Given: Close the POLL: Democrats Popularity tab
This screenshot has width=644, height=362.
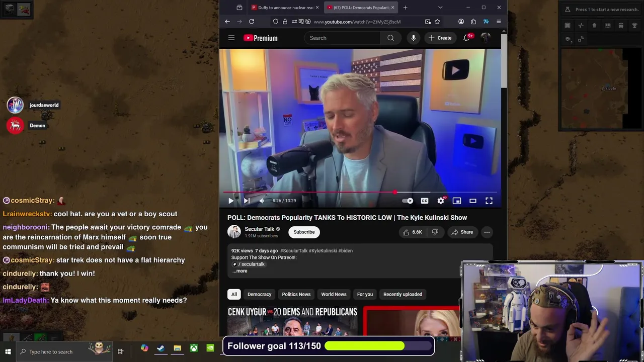Looking at the screenshot, I should pos(392,8).
